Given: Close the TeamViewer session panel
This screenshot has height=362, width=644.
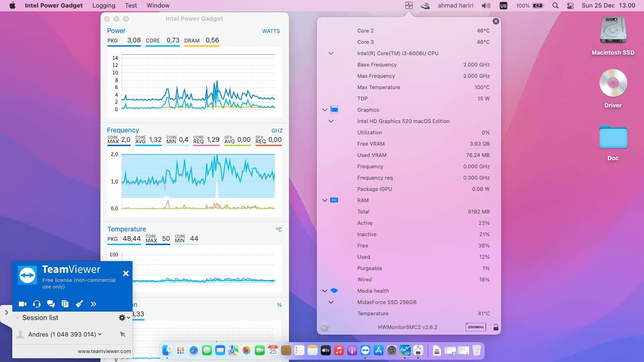Looking at the screenshot, I should point(126,273).
